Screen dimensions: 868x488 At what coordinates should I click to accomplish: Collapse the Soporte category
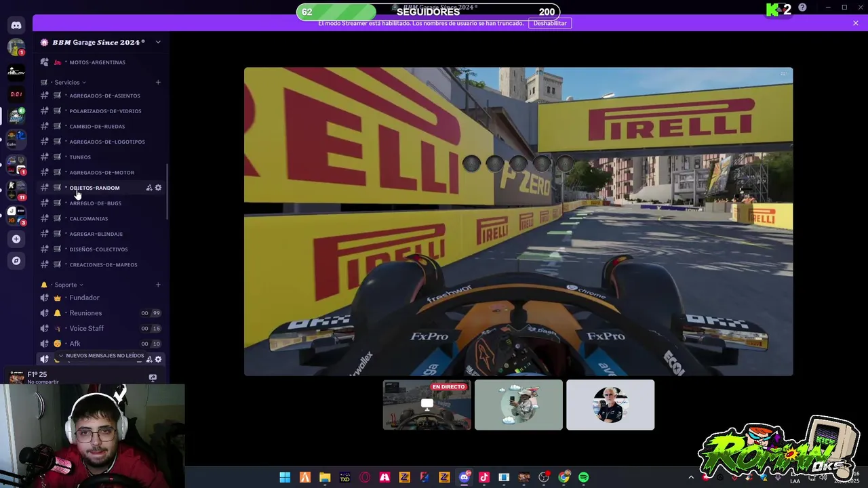(x=68, y=285)
